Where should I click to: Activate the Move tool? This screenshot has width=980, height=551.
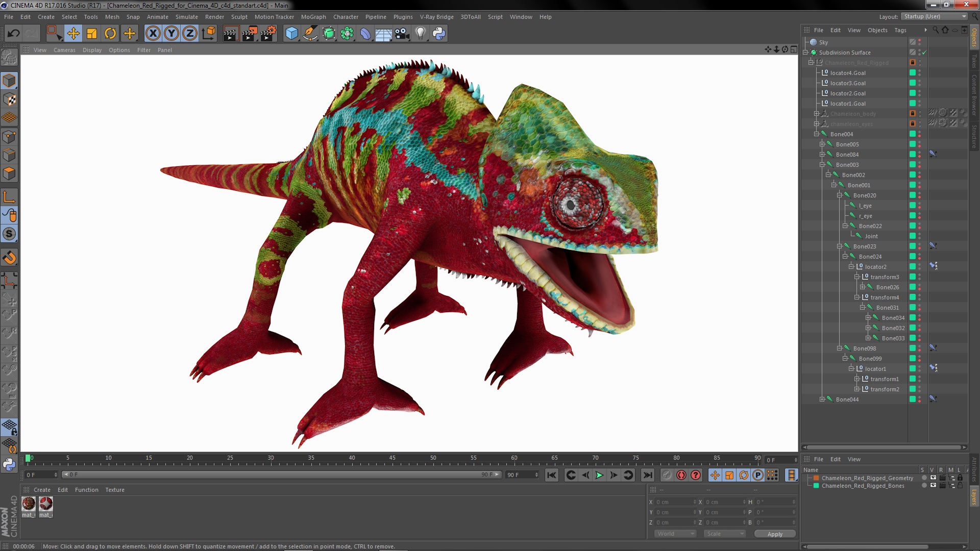coord(73,34)
